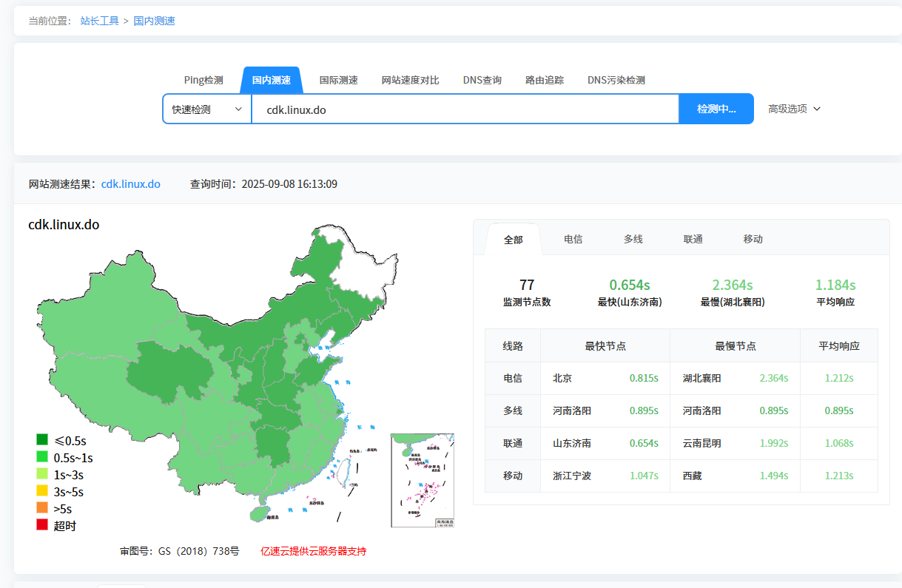902x588 pixels.
Task: Filter results by 多线 tab
Action: pyautogui.click(x=633, y=239)
